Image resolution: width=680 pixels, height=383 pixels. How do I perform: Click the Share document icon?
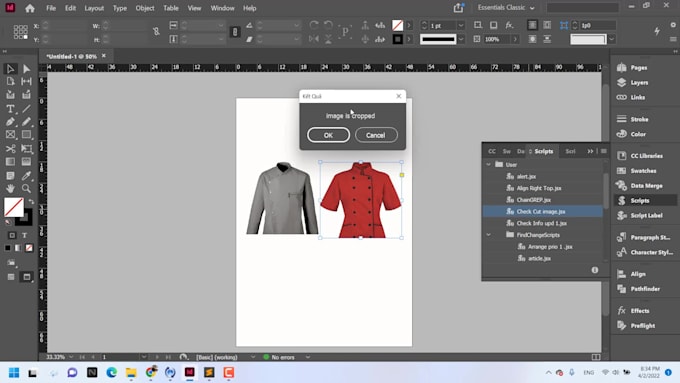[459, 8]
